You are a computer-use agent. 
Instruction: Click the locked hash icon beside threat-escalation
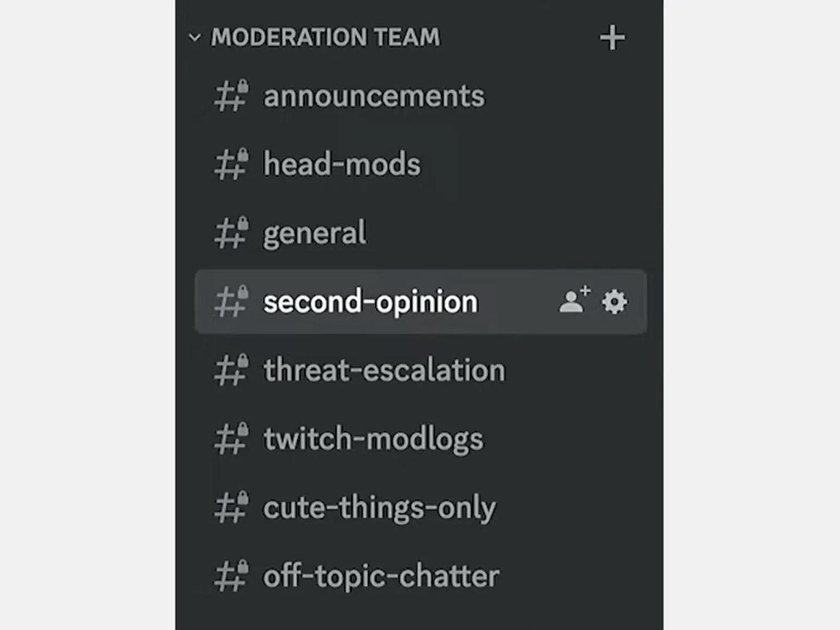click(x=231, y=370)
